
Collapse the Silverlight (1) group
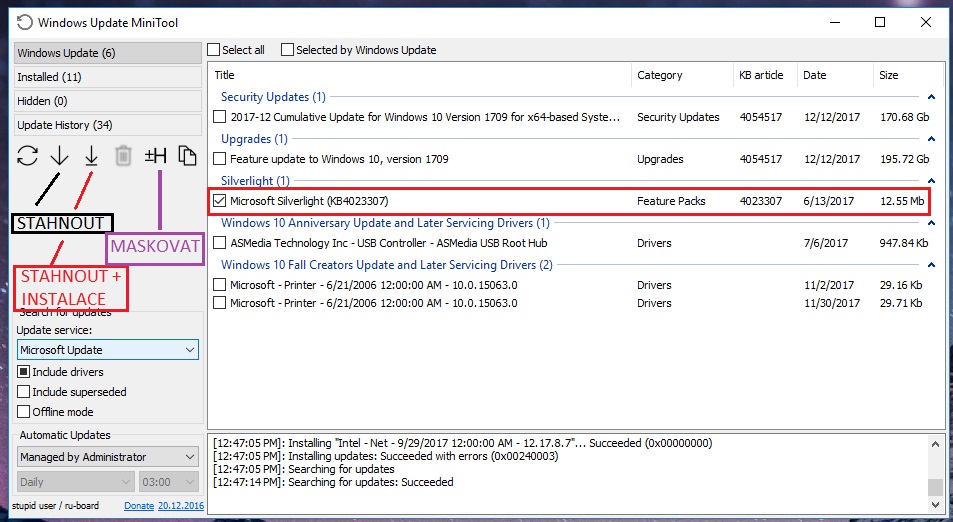[931, 181]
